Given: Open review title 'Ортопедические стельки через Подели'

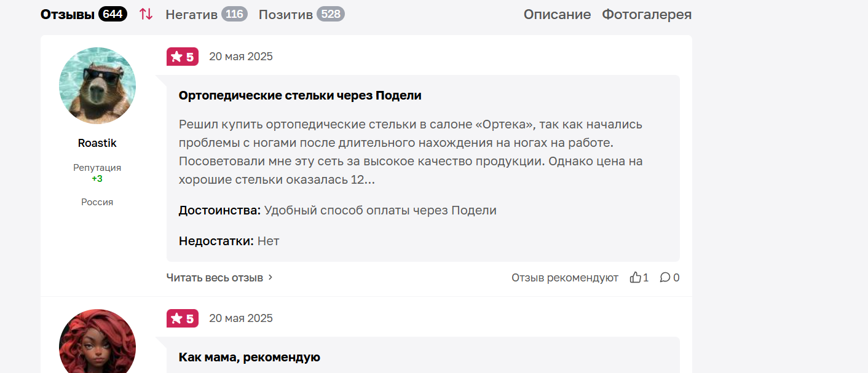Looking at the screenshot, I should (300, 95).
